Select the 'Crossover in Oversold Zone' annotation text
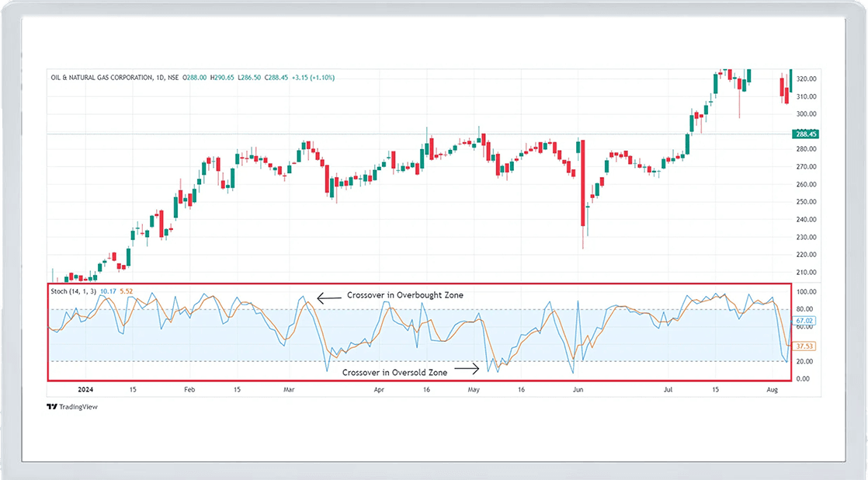This screenshot has height=480, width=868. tap(394, 373)
